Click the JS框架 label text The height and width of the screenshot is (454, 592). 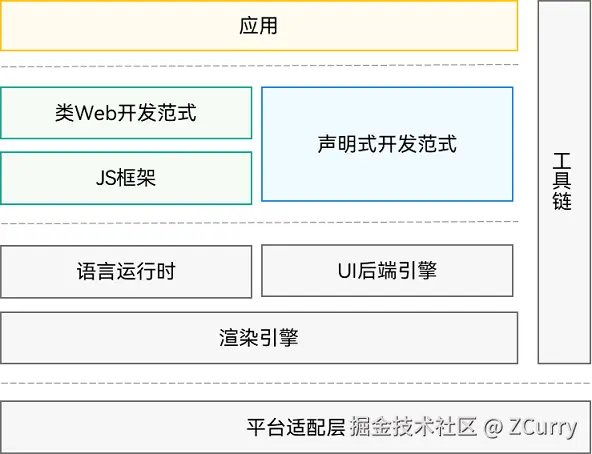126,178
